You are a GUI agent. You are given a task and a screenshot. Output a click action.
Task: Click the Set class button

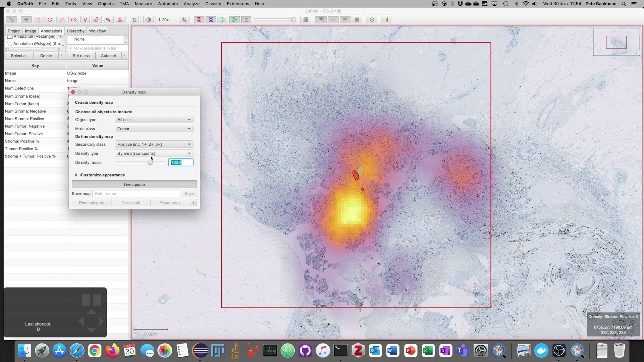point(81,56)
